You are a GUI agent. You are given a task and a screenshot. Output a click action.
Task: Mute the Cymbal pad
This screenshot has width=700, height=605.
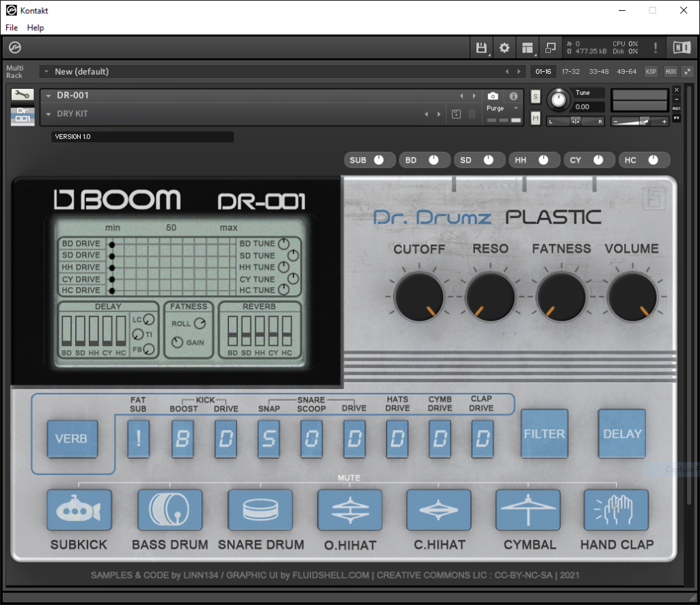(528, 510)
